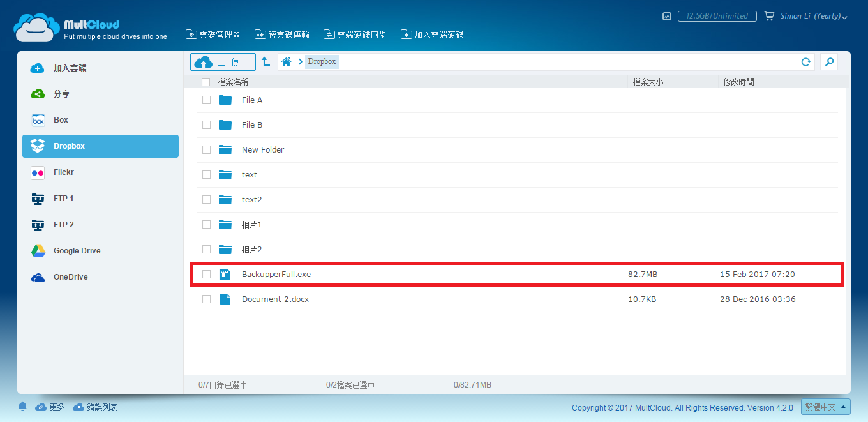Check the box for New Folder
The width and height of the screenshot is (868, 422).
point(206,150)
